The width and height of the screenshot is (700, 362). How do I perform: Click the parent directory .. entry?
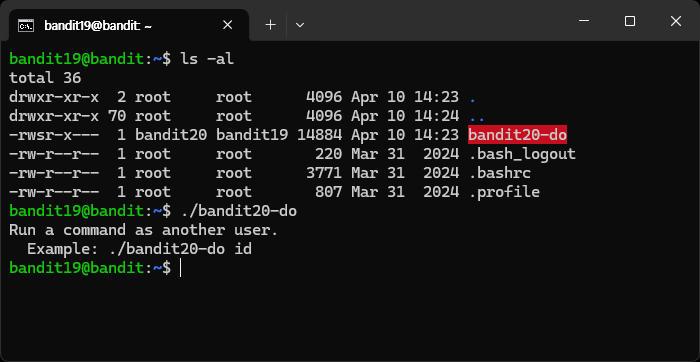click(x=477, y=117)
